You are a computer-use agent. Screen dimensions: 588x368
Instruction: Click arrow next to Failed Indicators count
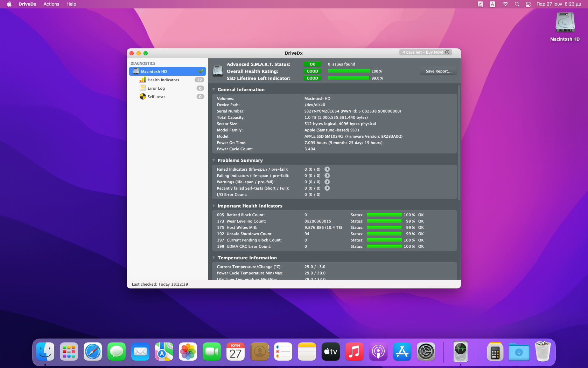327,169
